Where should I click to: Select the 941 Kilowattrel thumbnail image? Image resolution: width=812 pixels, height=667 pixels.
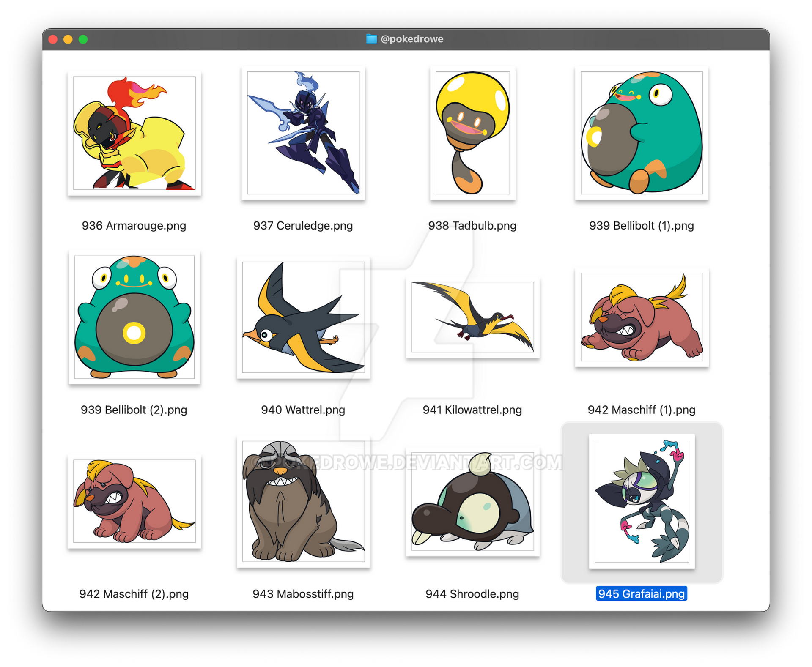pos(472,317)
